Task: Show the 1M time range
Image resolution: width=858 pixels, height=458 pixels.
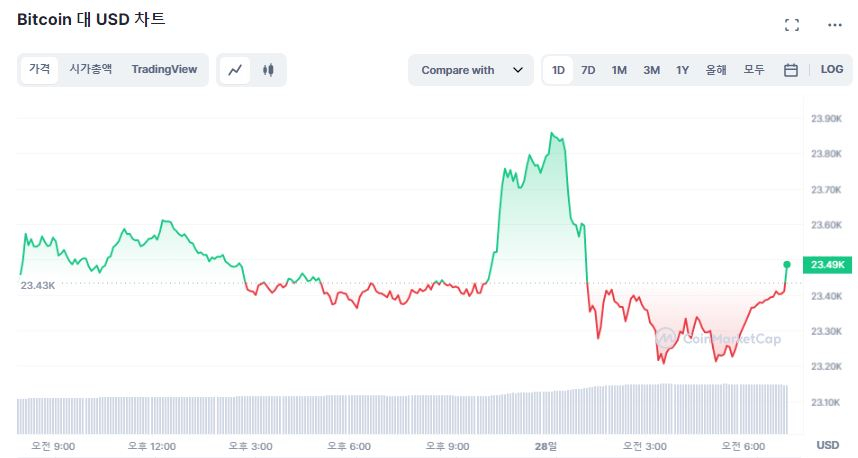Action: pyautogui.click(x=619, y=70)
